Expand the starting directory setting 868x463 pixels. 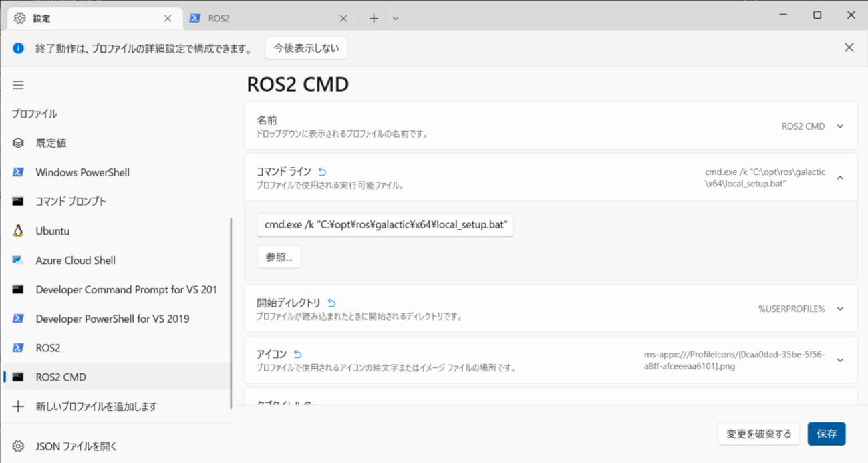(840, 309)
